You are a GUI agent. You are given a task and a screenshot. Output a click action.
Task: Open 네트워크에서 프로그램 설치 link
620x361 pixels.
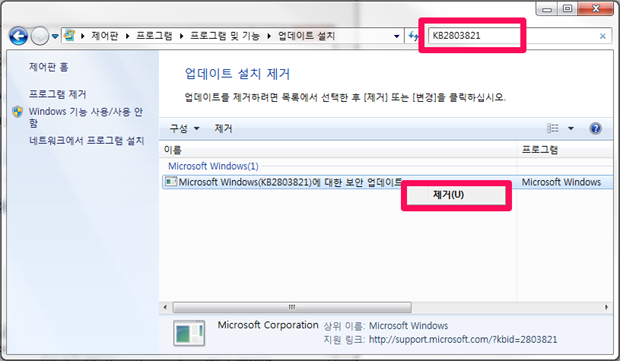pos(86,140)
